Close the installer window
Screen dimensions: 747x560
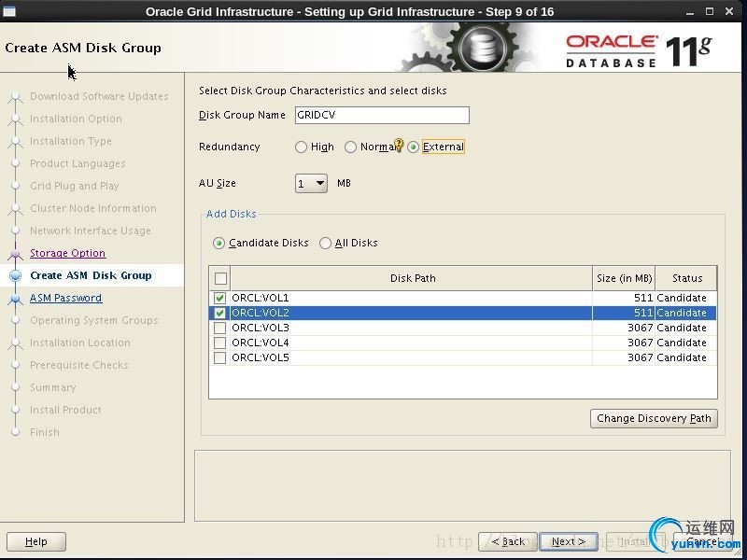point(729,11)
